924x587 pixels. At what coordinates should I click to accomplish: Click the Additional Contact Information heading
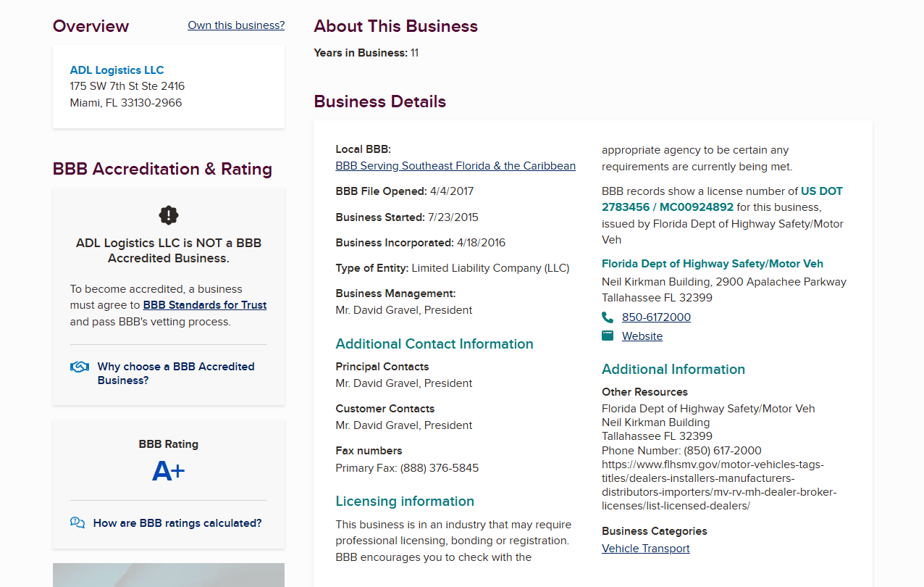coord(434,344)
